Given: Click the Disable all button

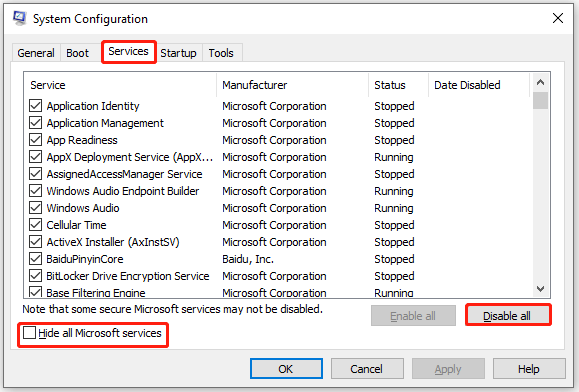Looking at the screenshot, I should tap(507, 316).
